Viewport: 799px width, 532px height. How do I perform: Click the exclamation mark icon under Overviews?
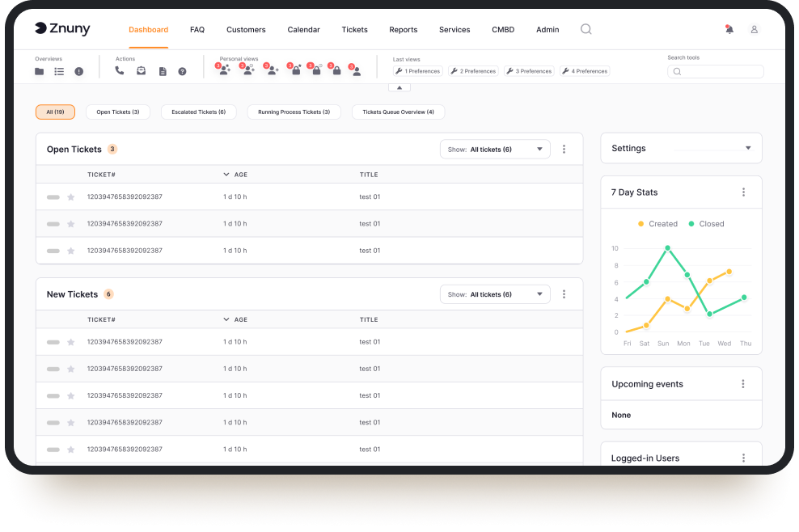pos(79,71)
